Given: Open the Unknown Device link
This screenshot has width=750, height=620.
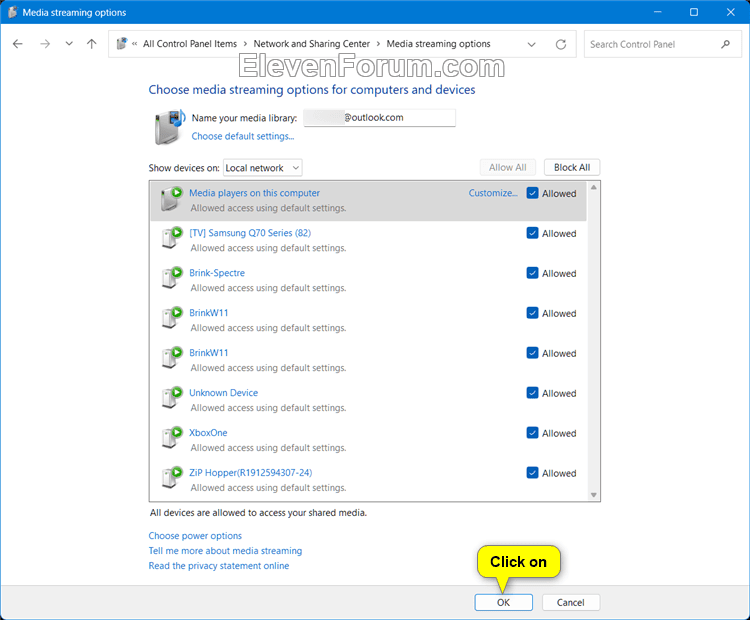Looking at the screenshot, I should [223, 393].
